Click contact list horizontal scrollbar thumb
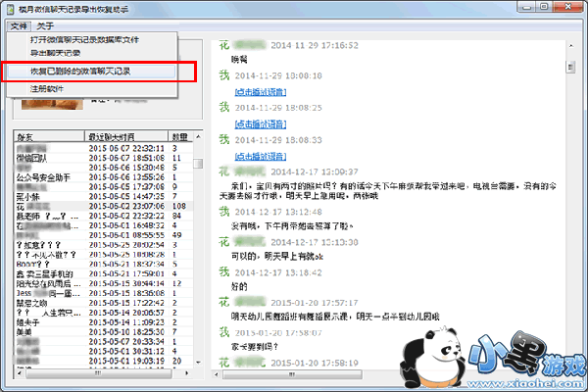This screenshot has height=392, width=588. [98, 373]
